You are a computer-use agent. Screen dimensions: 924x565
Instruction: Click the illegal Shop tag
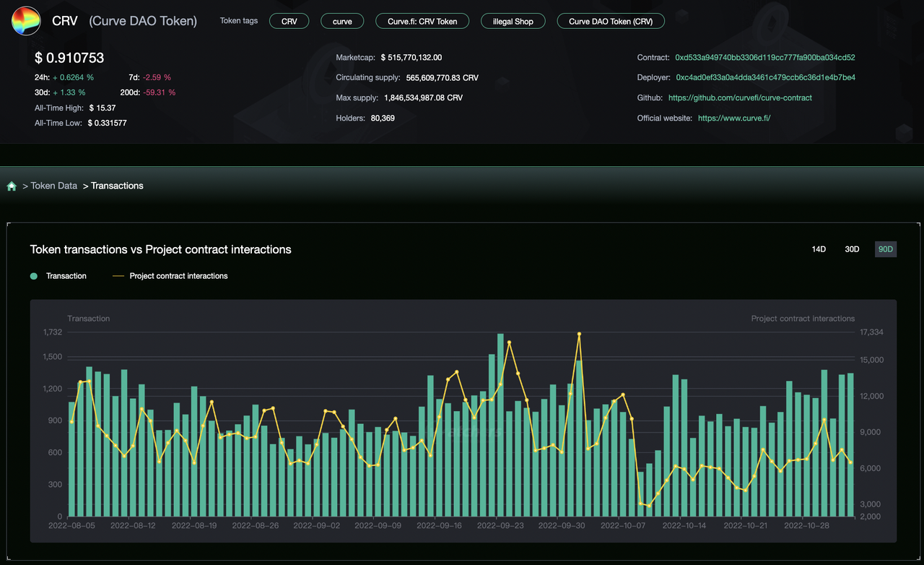click(513, 21)
